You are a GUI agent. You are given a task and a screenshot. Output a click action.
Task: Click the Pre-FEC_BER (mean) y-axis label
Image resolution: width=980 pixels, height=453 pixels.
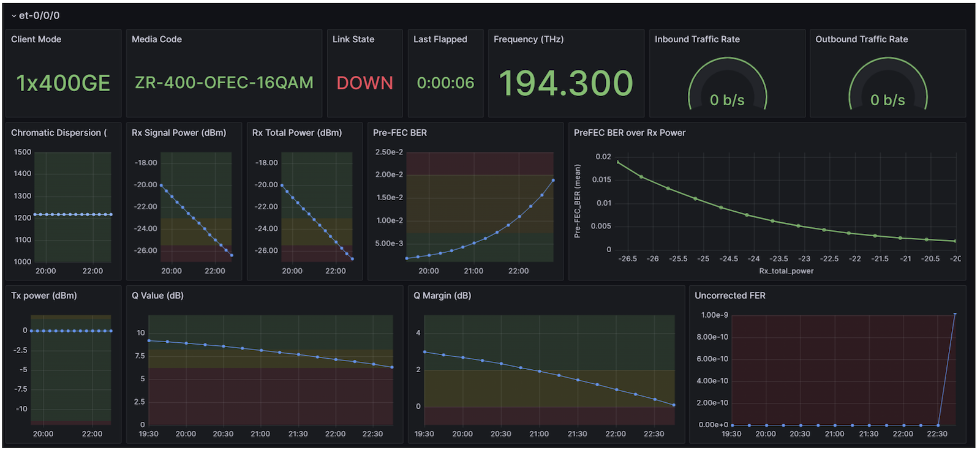(x=577, y=201)
